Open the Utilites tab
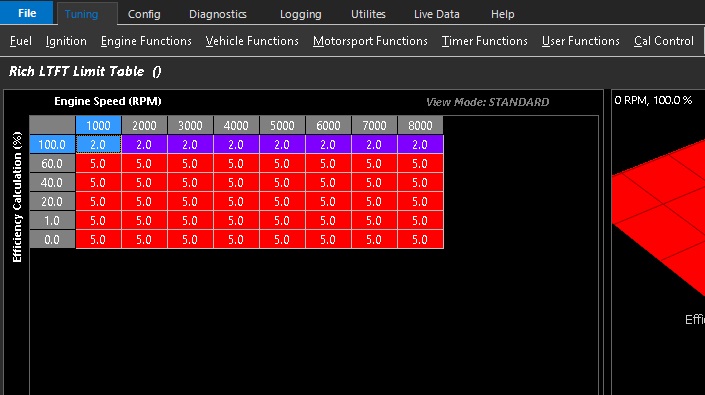 [x=368, y=14]
